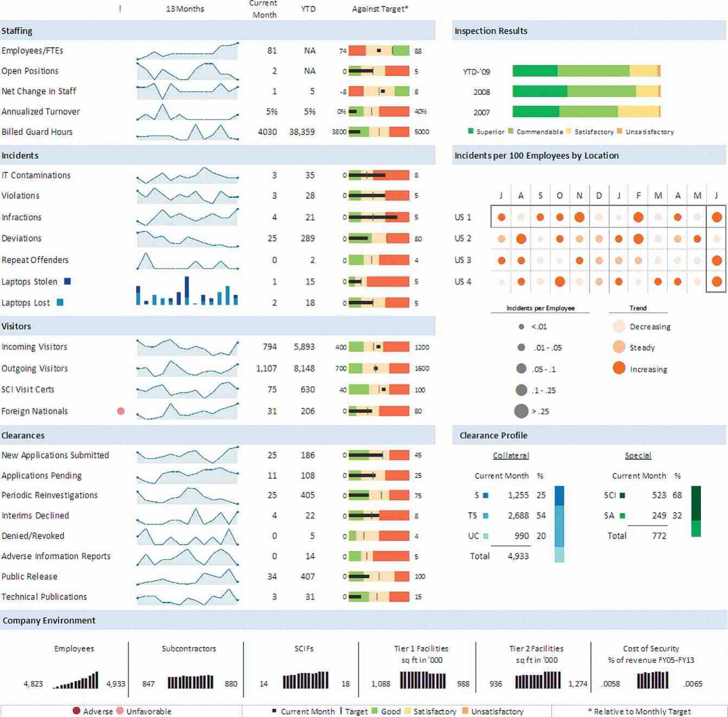Click the Visitors section header

tap(217, 326)
